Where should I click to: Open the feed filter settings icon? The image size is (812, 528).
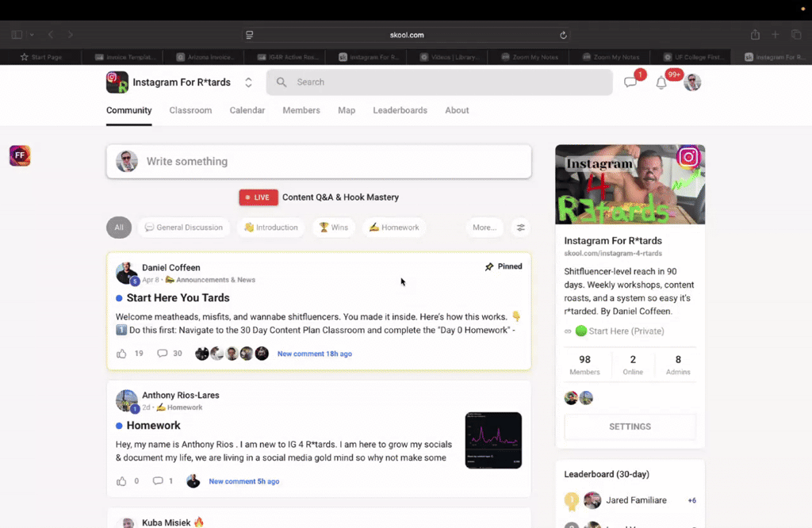(x=520, y=228)
